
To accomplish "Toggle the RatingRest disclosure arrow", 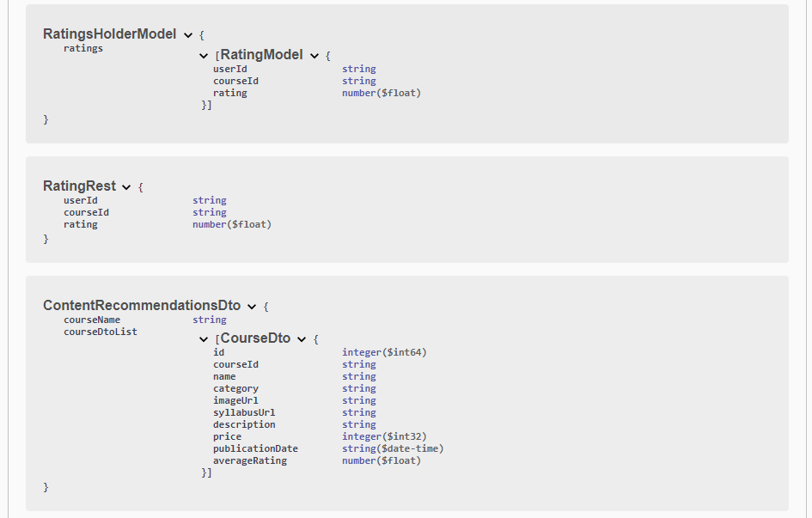I will pyautogui.click(x=126, y=186).
